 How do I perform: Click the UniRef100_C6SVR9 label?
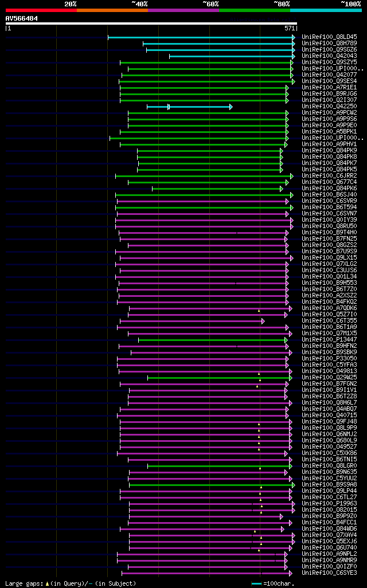330,201
